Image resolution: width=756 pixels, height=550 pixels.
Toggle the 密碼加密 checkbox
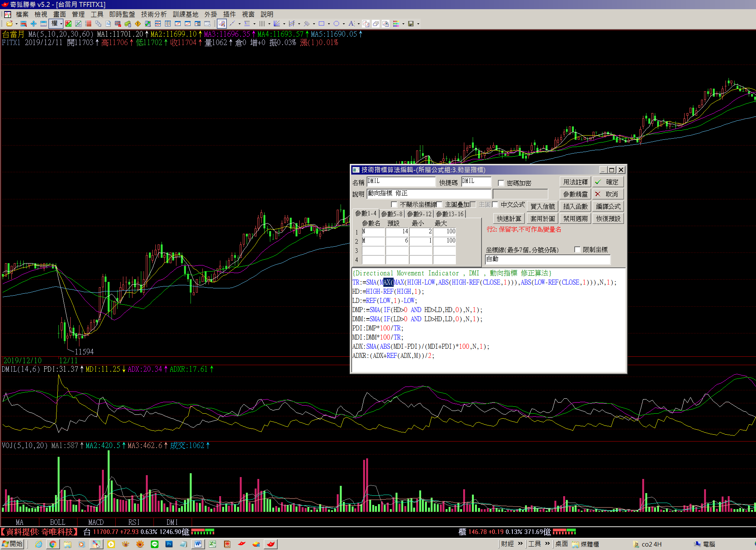[x=501, y=183]
